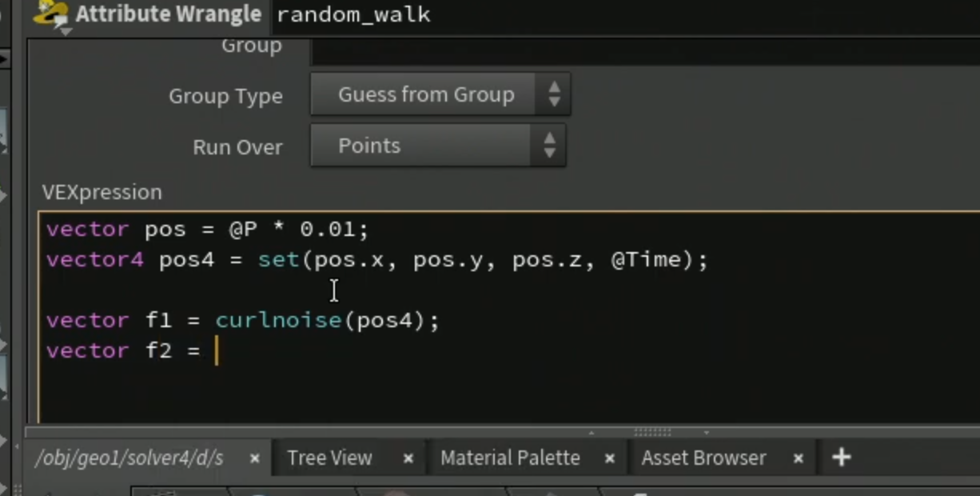Close the /obj/geo1/solver4/d/s tab
This screenshot has width=980, height=496.
pos(254,459)
